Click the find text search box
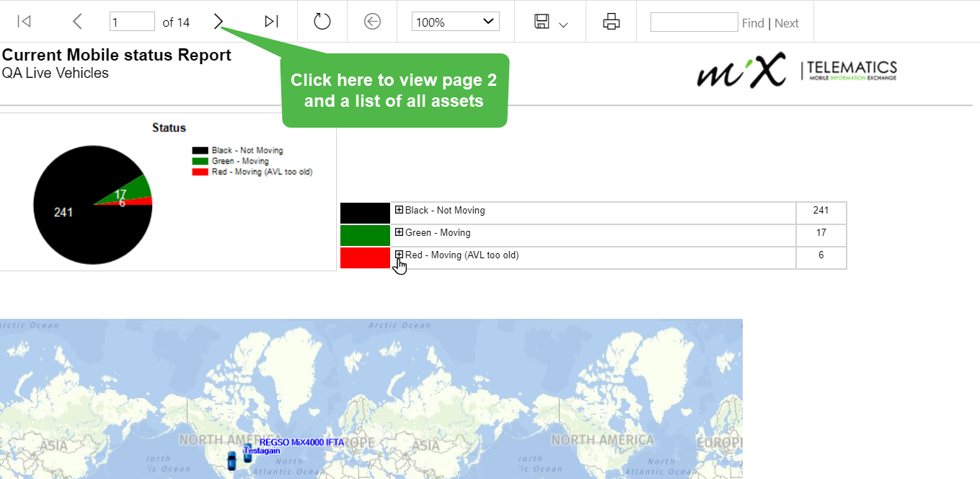980x479 pixels. click(x=694, y=22)
